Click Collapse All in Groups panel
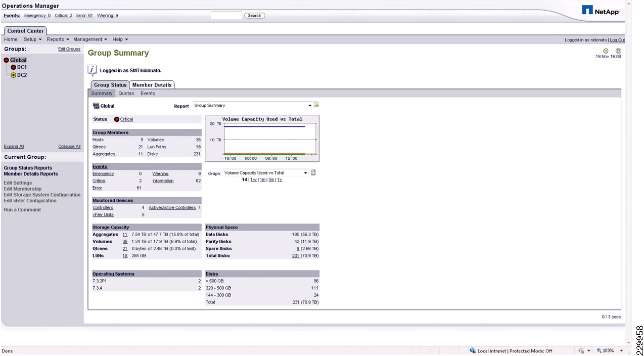This screenshot has height=356, width=644. click(x=69, y=147)
